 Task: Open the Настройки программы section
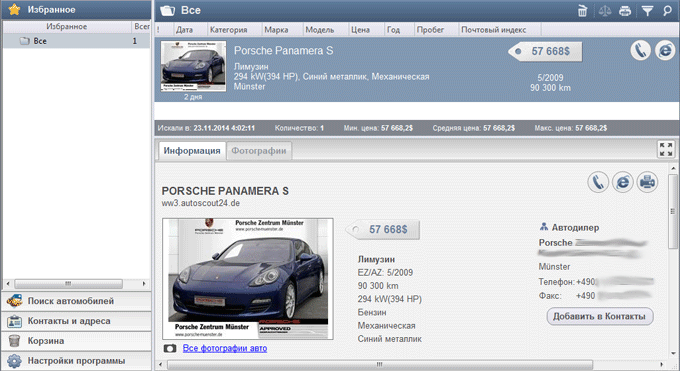(77, 361)
